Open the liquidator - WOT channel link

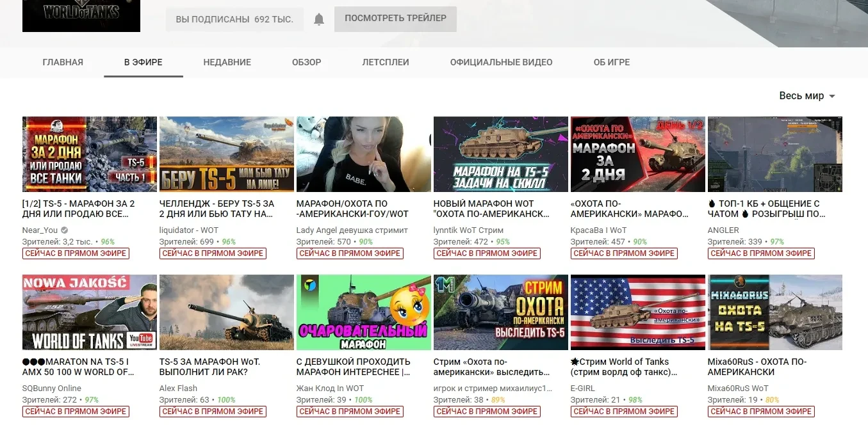click(x=188, y=230)
